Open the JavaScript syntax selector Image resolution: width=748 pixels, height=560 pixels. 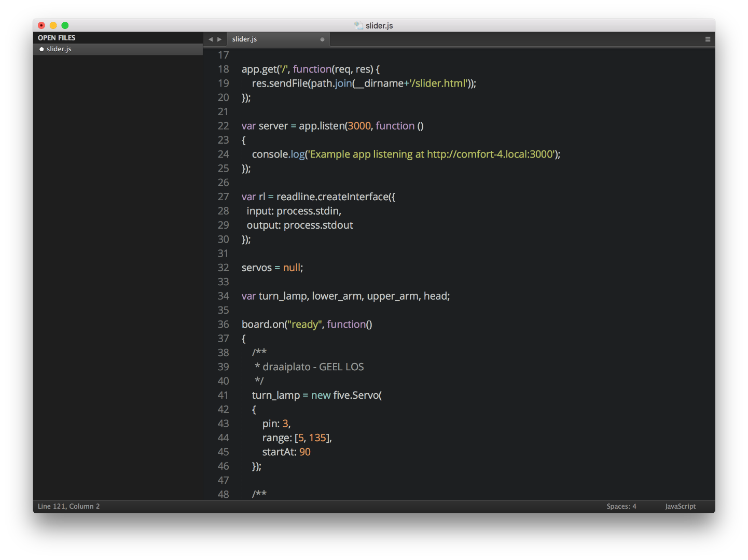[680, 507]
